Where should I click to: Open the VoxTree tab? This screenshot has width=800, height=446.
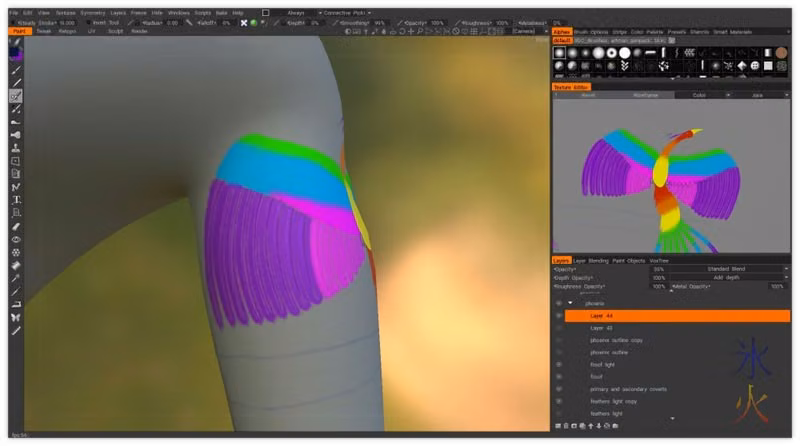659,261
